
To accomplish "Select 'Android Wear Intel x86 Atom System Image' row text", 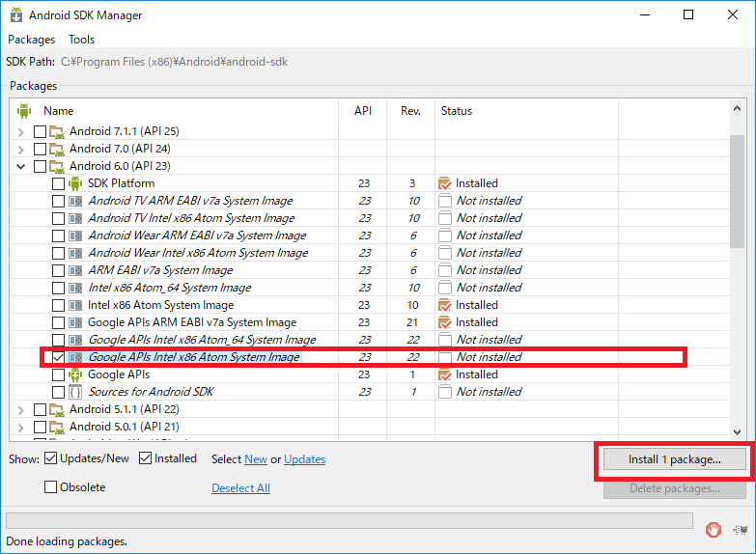I will 198,253.
